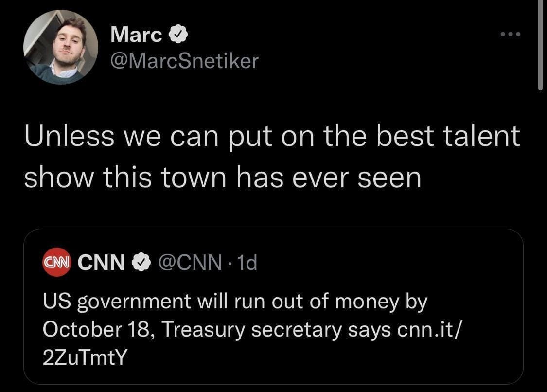
Task: Open the CNN logo avatar
Action: point(57,263)
